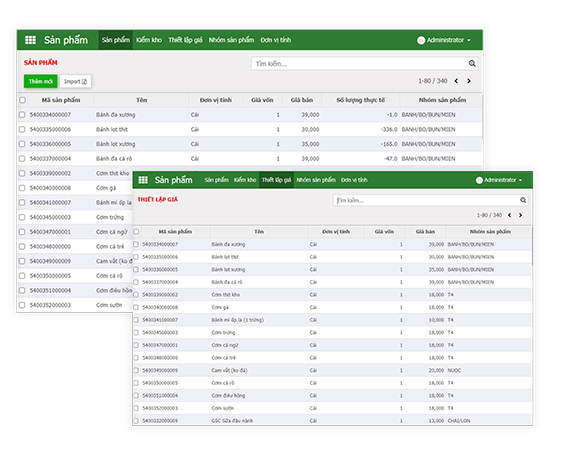Viewport: 570px width, 458px height.
Task: Open Đơn vị tính tab in front window
Action: (x=354, y=180)
